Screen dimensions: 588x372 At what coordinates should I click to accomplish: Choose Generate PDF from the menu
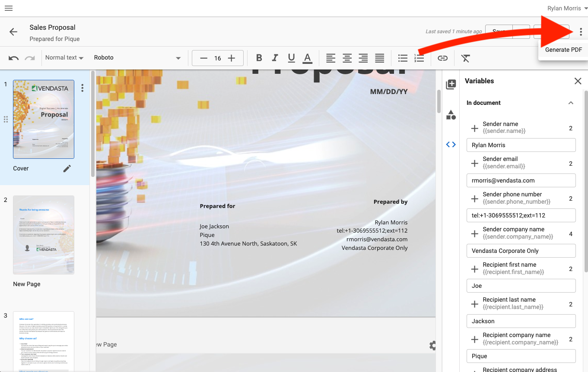(563, 50)
